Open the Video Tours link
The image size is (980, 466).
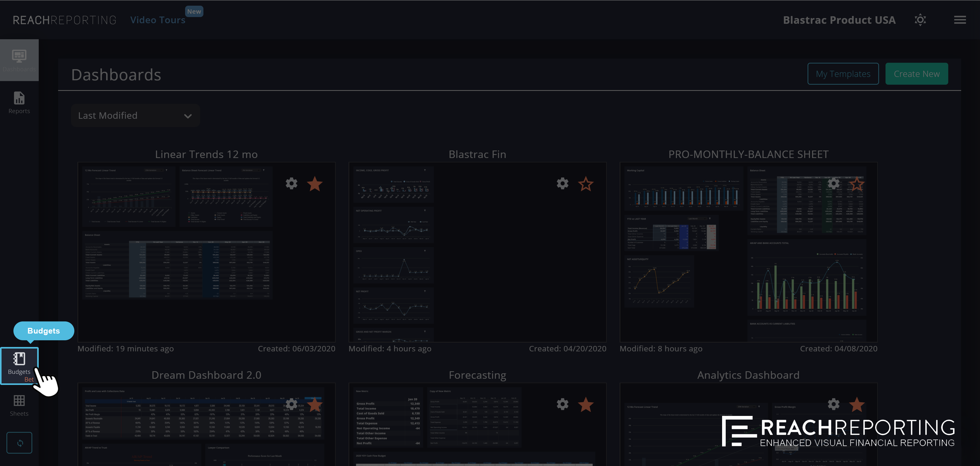[157, 20]
